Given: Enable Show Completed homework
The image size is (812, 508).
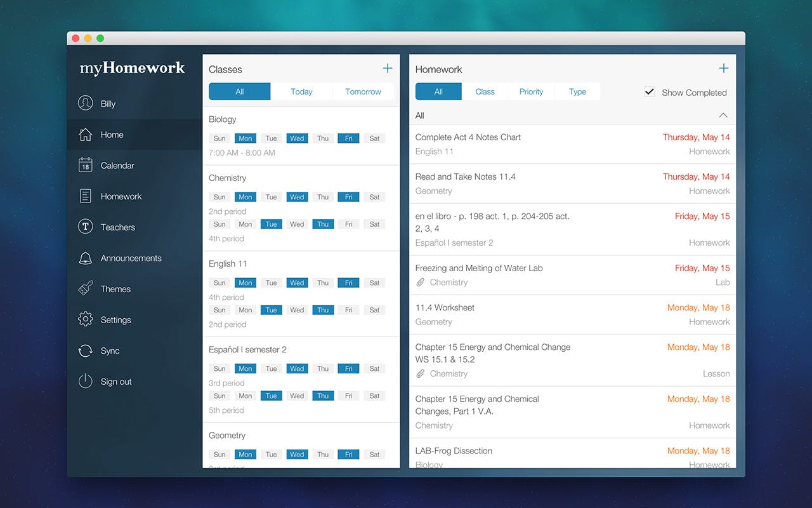Looking at the screenshot, I should pos(649,91).
